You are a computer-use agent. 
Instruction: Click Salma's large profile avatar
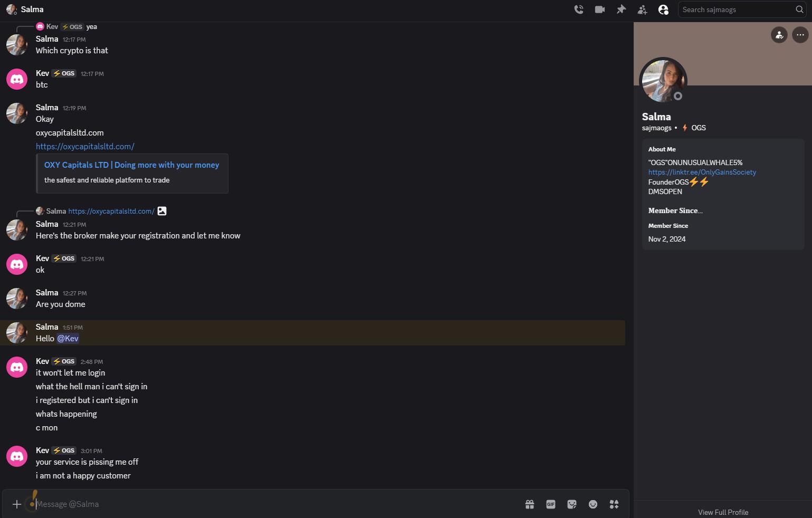coord(663,81)
